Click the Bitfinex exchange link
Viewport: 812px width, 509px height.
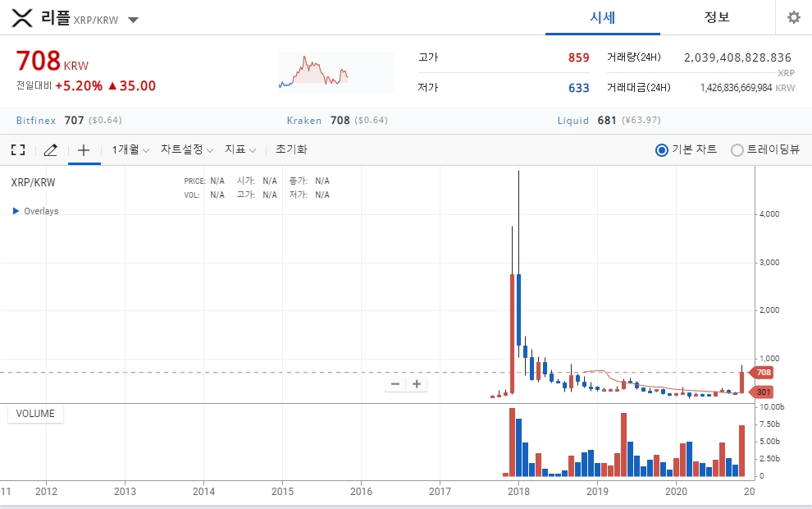tap(36, 120)
